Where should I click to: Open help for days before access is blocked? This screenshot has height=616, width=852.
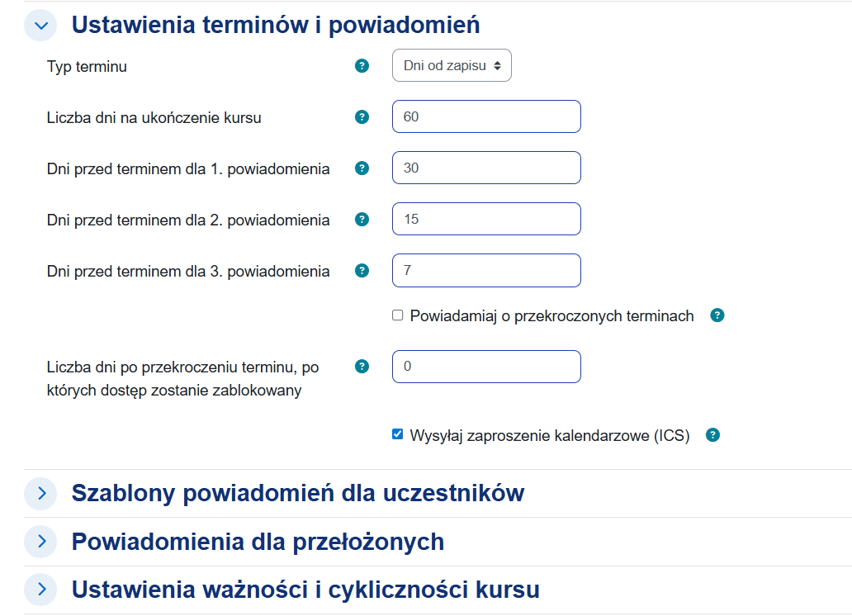tap(362, 367)
